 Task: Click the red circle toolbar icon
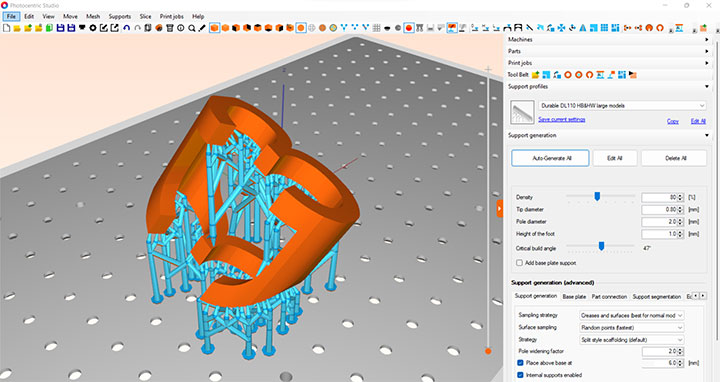(409, 28)
